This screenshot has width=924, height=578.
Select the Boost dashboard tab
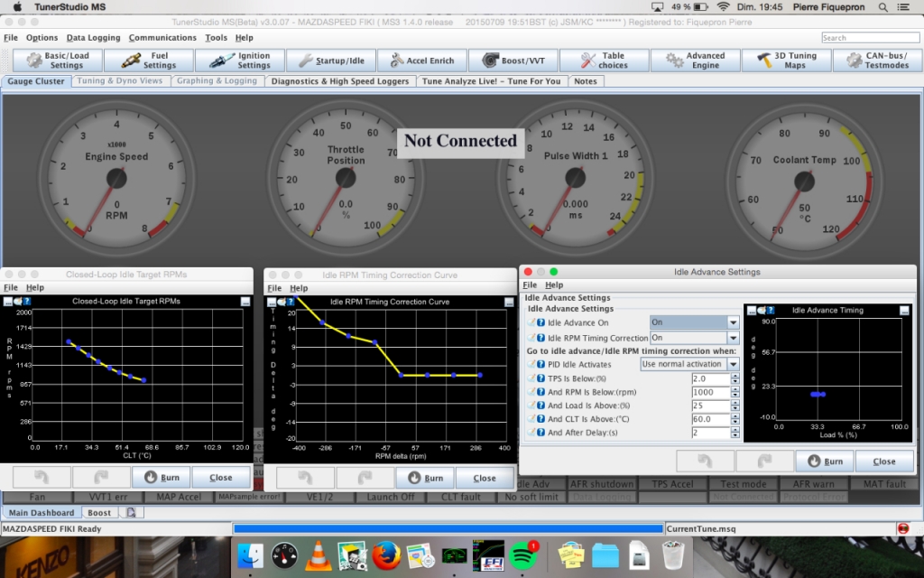99,513
